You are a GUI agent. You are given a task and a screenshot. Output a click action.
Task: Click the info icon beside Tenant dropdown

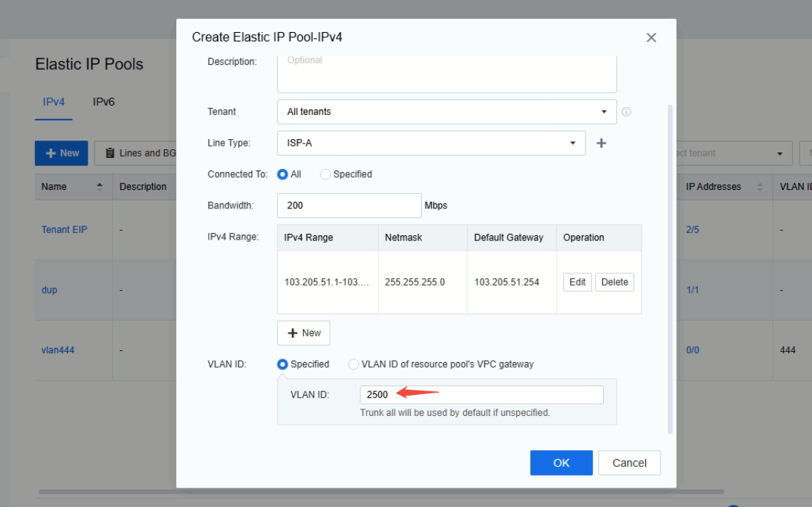coord(625,111)
